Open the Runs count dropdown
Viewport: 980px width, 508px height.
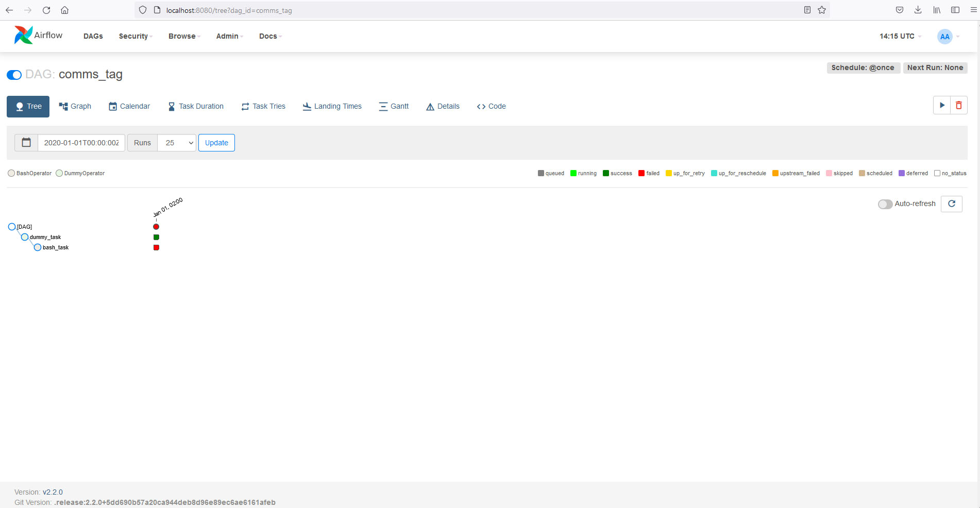[x=177, y=143]
